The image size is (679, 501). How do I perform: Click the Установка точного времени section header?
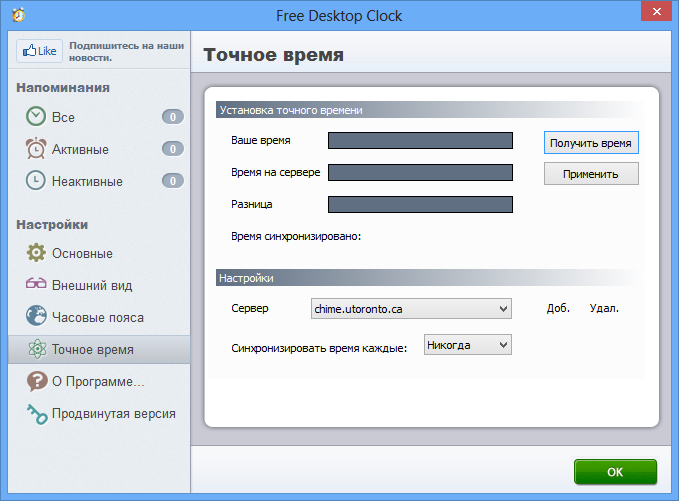coord(431,110)
